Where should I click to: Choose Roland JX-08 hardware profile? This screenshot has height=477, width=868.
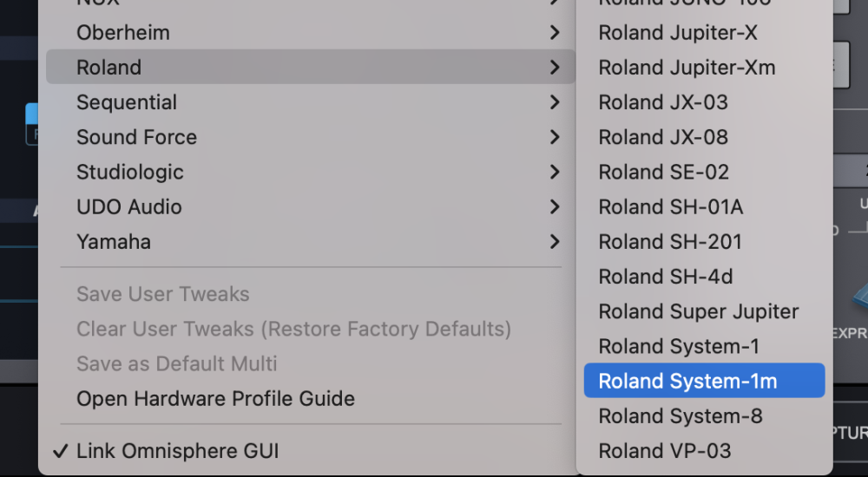click(663, 137)
